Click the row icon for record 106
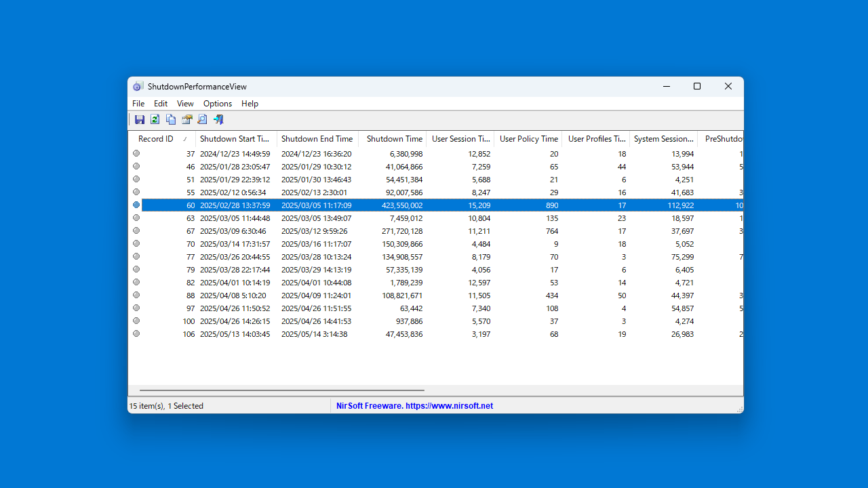Viewport: 868px width, 488px height. pyautogui.click(x=136, y=333)
